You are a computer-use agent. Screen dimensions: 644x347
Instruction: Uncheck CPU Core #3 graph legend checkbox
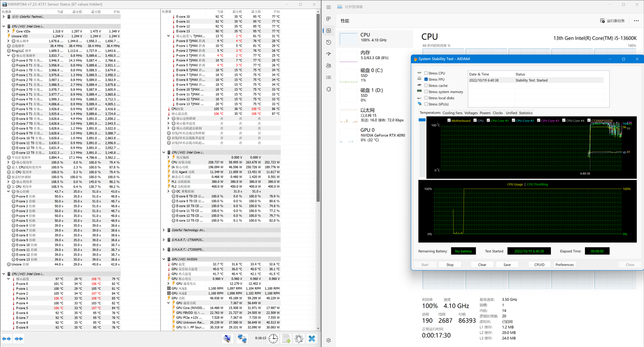click(x=538, y=120)
